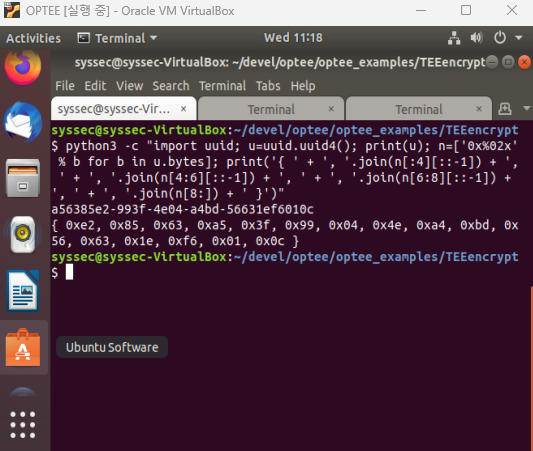Image resolution: width=533 pixels, height=451 pixels.
Task: Click the hex byte array output line
Action: click(x=285, y=233)
